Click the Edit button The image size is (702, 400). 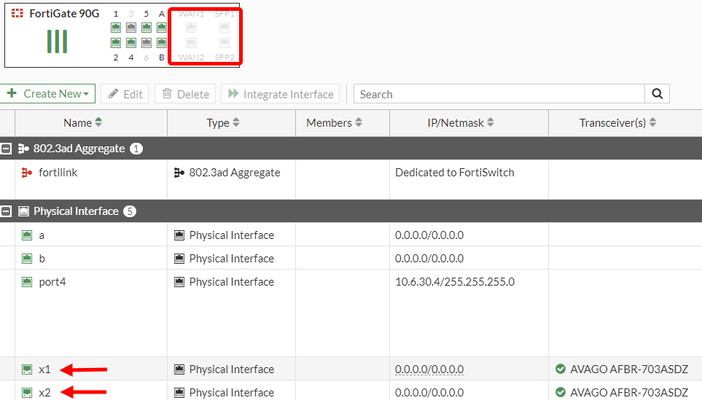(125, 94)
